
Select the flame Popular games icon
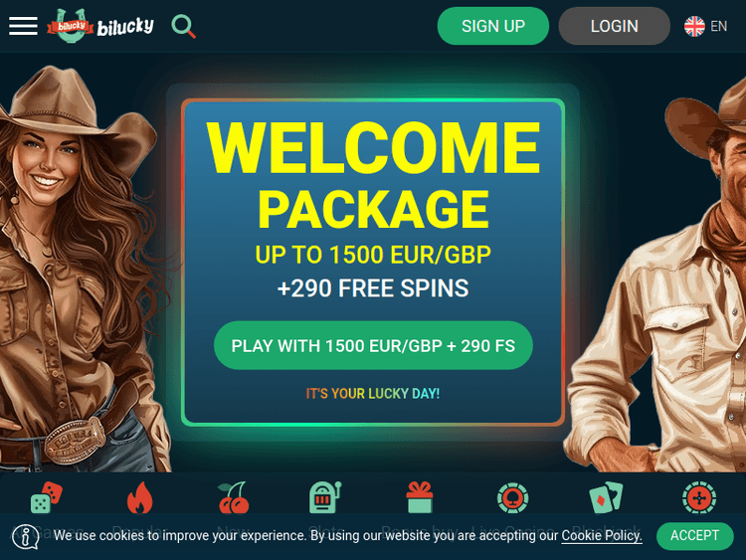point(140,497)
